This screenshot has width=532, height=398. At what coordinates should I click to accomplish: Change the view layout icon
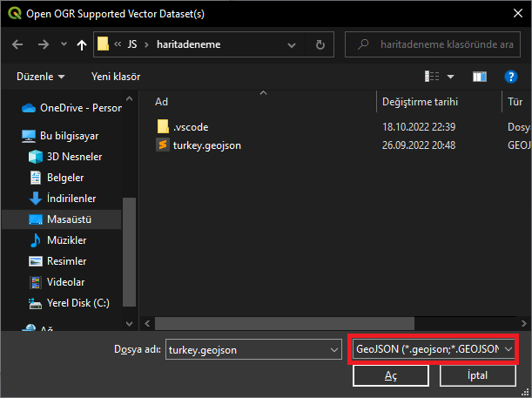(x=432, y=77)
